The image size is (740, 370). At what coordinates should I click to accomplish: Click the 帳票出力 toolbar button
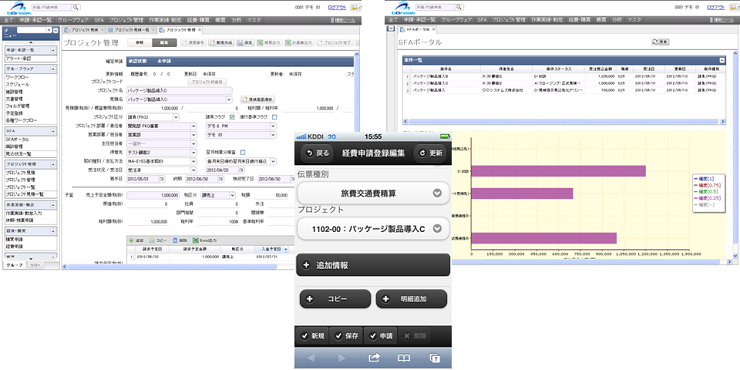pos(269,42)
